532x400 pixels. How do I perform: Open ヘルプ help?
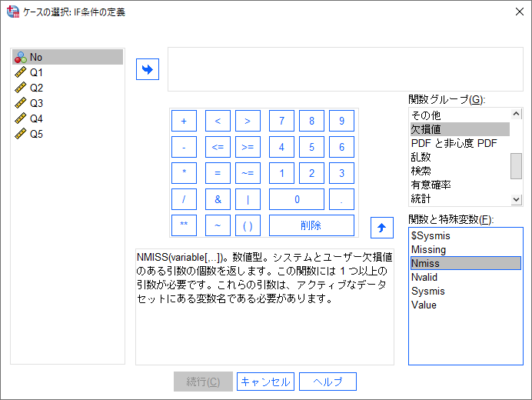point(328,382)
